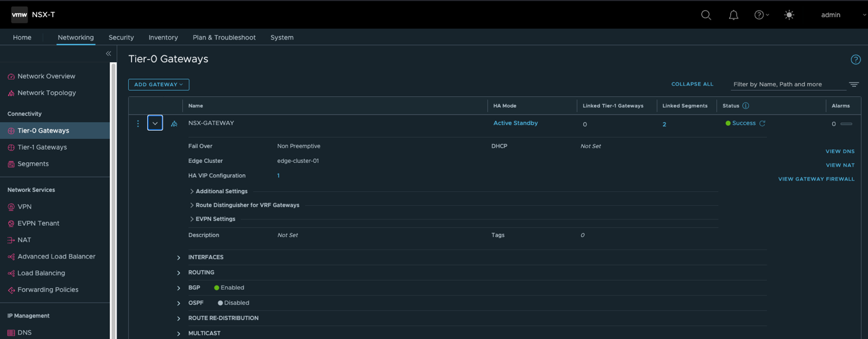Open HA VIP Configuration value 1
Viewport: 868px width, 339px height.
point(278,175)
